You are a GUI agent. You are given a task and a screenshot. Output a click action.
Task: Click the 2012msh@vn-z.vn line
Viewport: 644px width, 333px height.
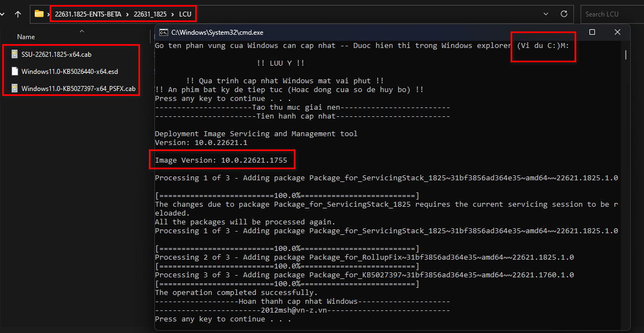click(303, 310)
